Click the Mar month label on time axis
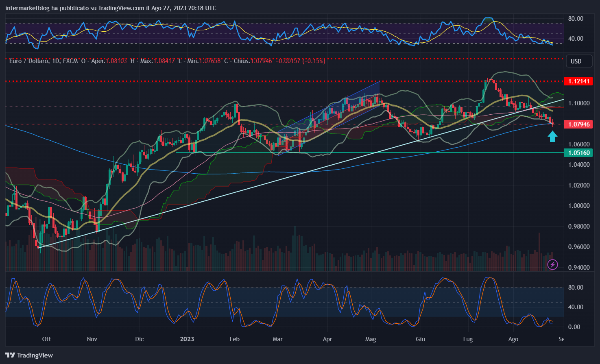 click(x=277, y=339)
